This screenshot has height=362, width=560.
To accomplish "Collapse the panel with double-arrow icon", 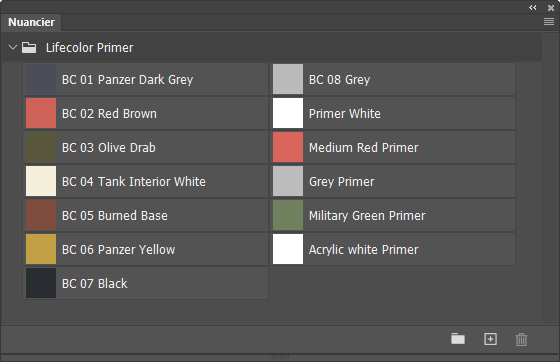I will tap(532, 7).
